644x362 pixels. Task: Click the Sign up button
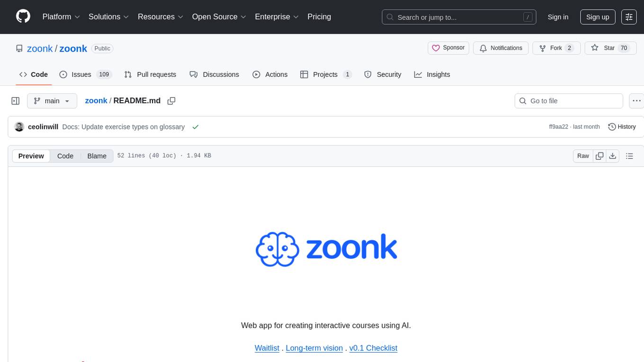(x=598, y=17)
